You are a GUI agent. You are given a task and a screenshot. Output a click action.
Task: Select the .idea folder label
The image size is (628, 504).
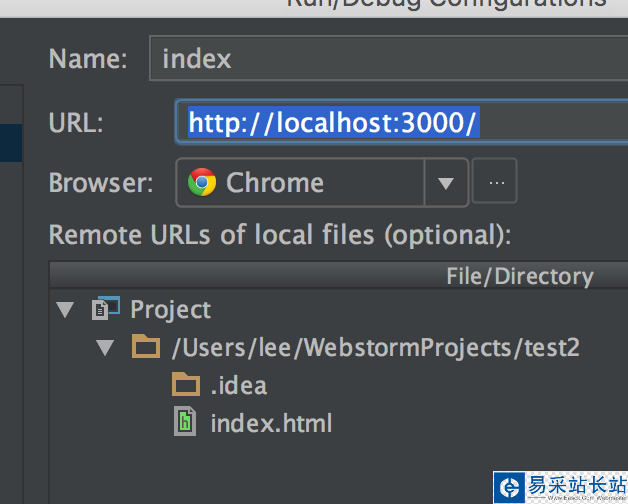pyautogui.click(x=239, y=385)
